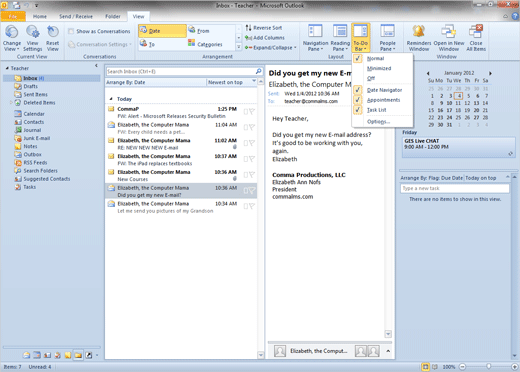Open the Reminders Window
520x372 pixels.
tap(419, 38)
